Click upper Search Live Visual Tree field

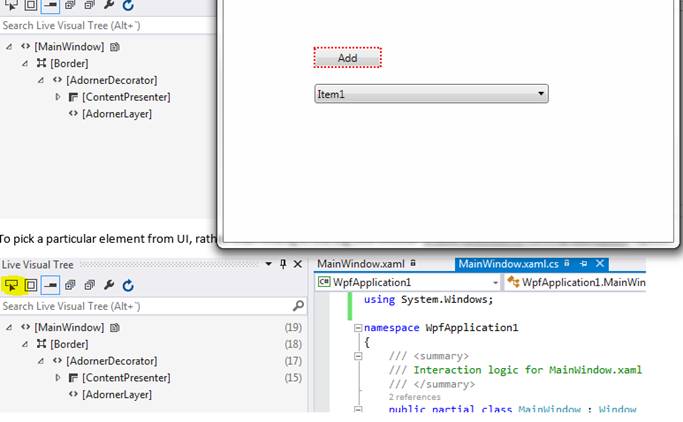pos(108,25)
